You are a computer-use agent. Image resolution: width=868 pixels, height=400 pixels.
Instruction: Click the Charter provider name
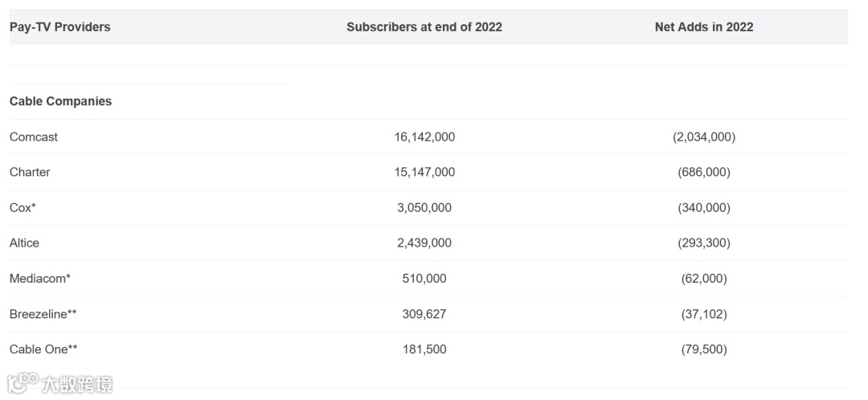[30, 172]
